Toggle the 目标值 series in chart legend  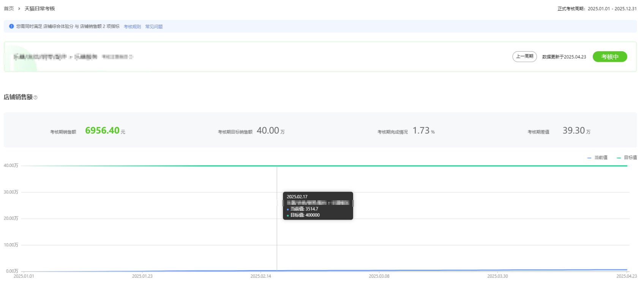pos(627,158)
